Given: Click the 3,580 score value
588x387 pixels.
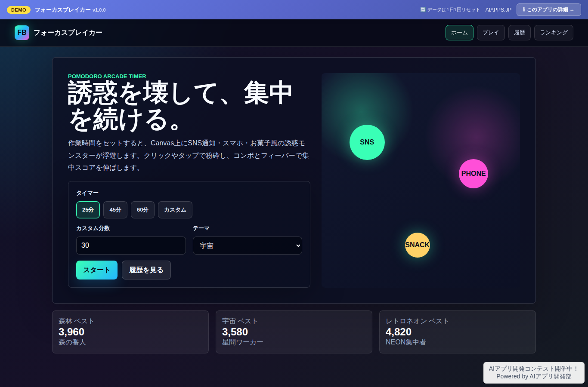Looking at the screenshot, I should (235, 332).
